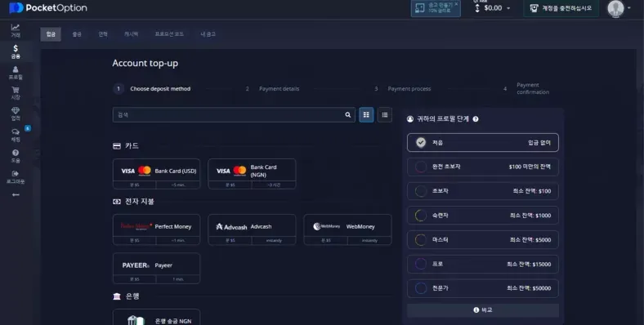
Task: Collapse sidebar with the left arrow
Action: [16, 195]
